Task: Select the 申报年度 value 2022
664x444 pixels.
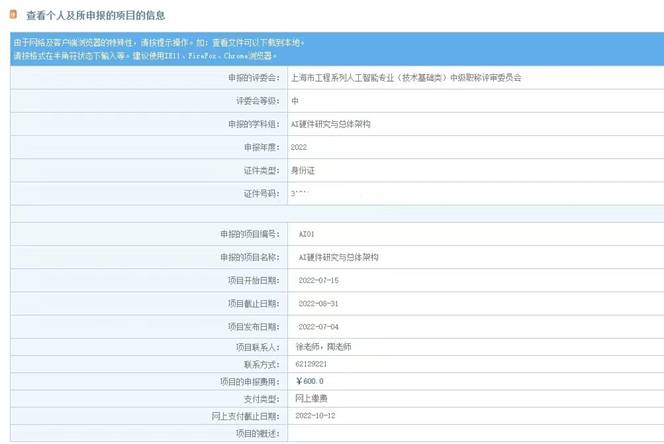Action: click(298, 146)
